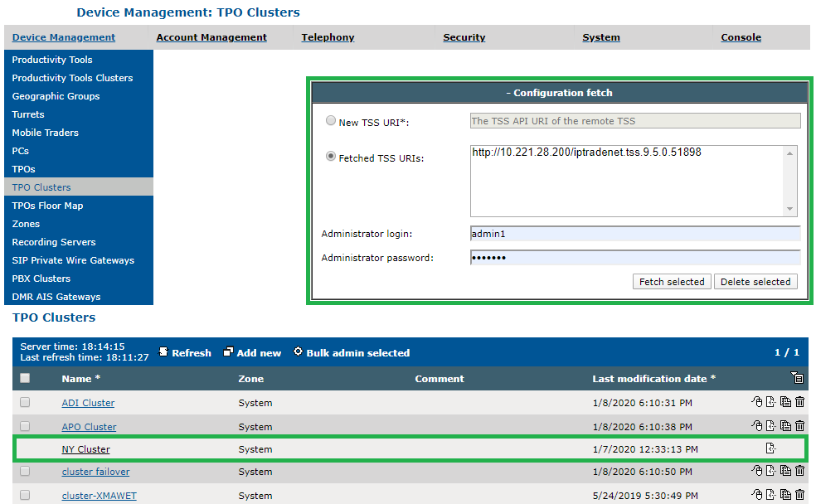
Task: Click the Add new toolbar item
Action: point(252,352)
